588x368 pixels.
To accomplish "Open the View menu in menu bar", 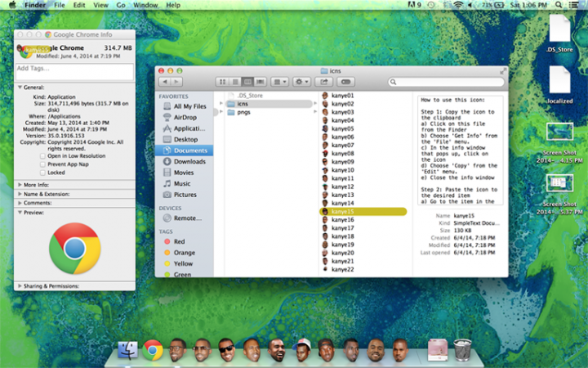I will (100, 5).
